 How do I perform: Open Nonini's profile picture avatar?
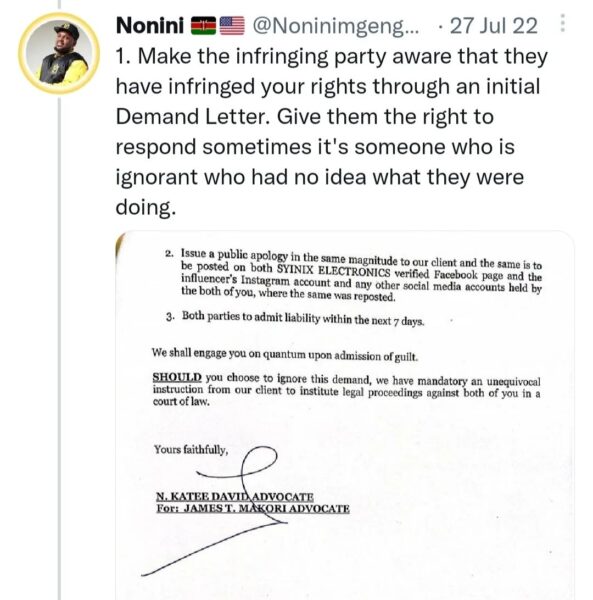[x=59, y=53]
